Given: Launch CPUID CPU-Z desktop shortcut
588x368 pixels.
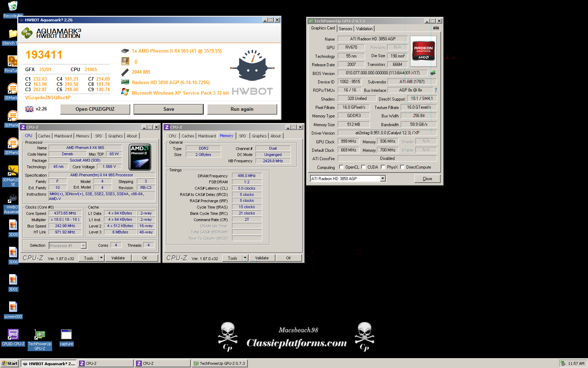Looking at the screenshot, I should click(13, 334).
